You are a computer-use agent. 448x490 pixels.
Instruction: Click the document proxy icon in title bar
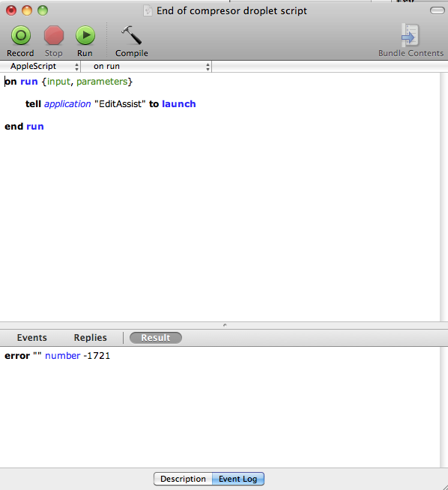(x=148, y=10)
